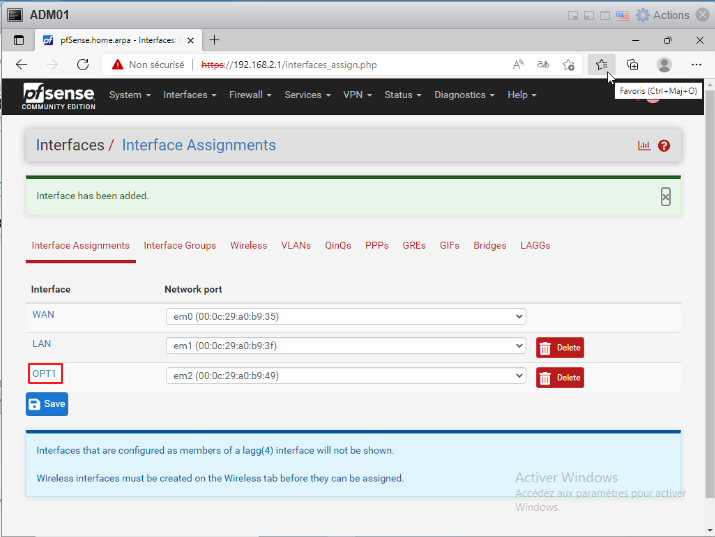The height and width of the screenshot is (537, 715).
Task: Open the Diagnostics menu
Action: [464, 95]
